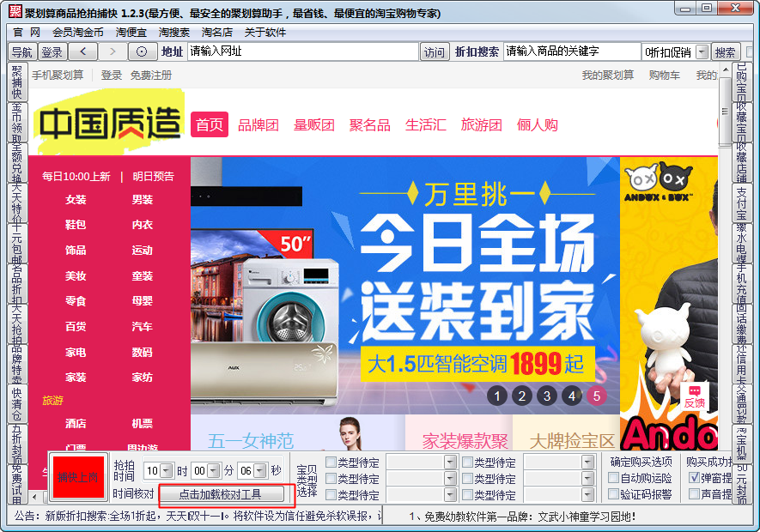Click the 请输入商品的关键字 search field
Viewport: 760px width, 532px height.
click(x=572, y=51)
